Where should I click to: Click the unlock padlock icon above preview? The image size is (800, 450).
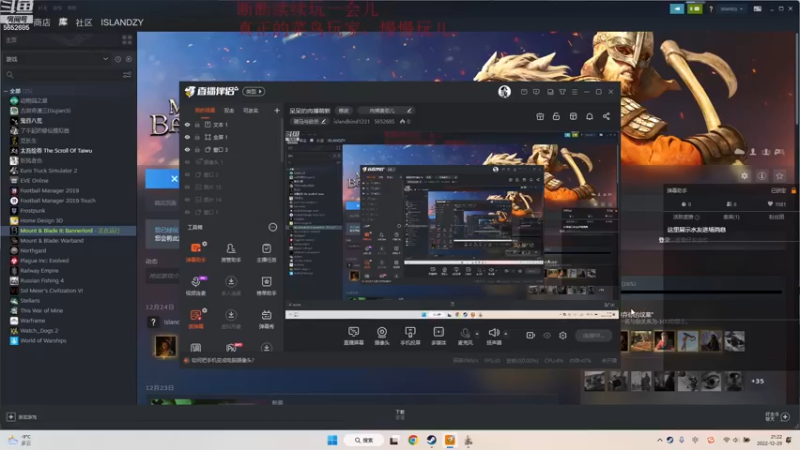coord(556,116)
